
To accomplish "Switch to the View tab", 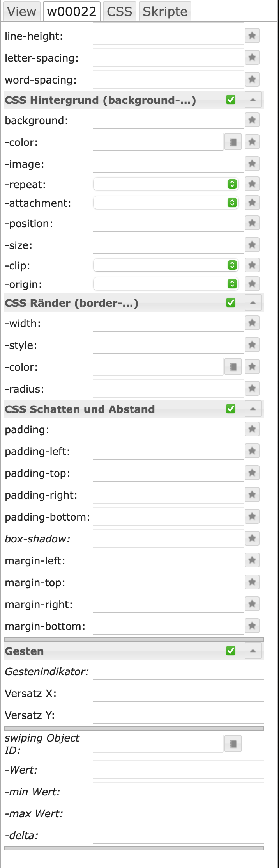I will click(x=22, y=12).
